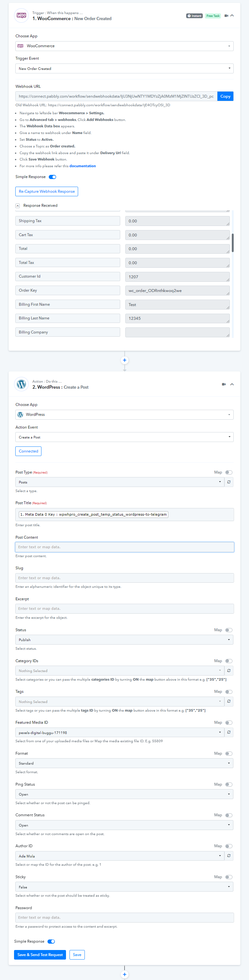Open the documentation link

point(83,166)
